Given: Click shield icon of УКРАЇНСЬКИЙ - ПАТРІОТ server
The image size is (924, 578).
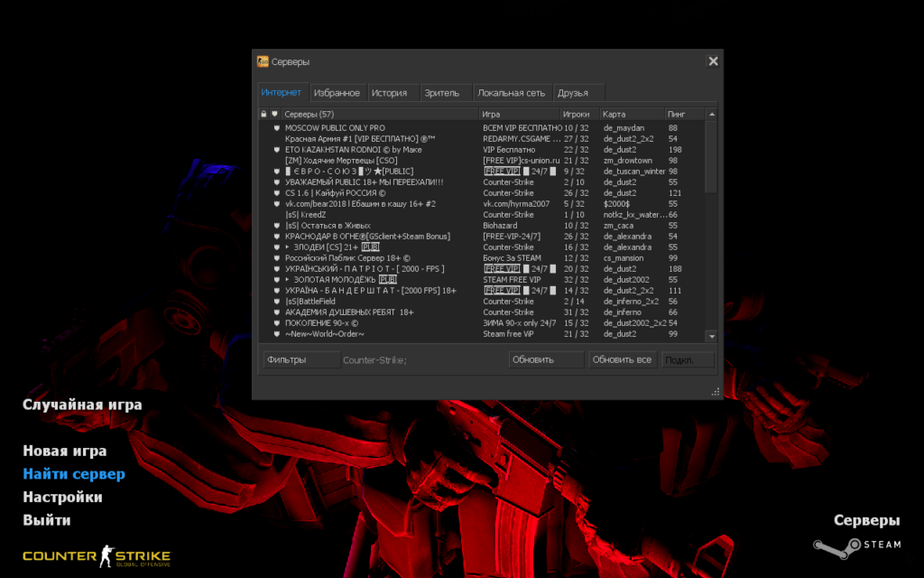Looking at the screenshot, I should (276, 269).
